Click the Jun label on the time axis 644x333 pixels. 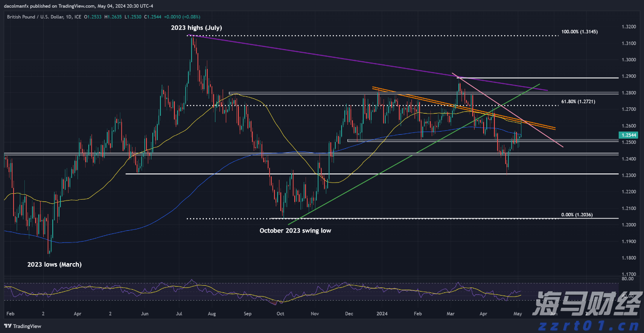pos(145,313)
